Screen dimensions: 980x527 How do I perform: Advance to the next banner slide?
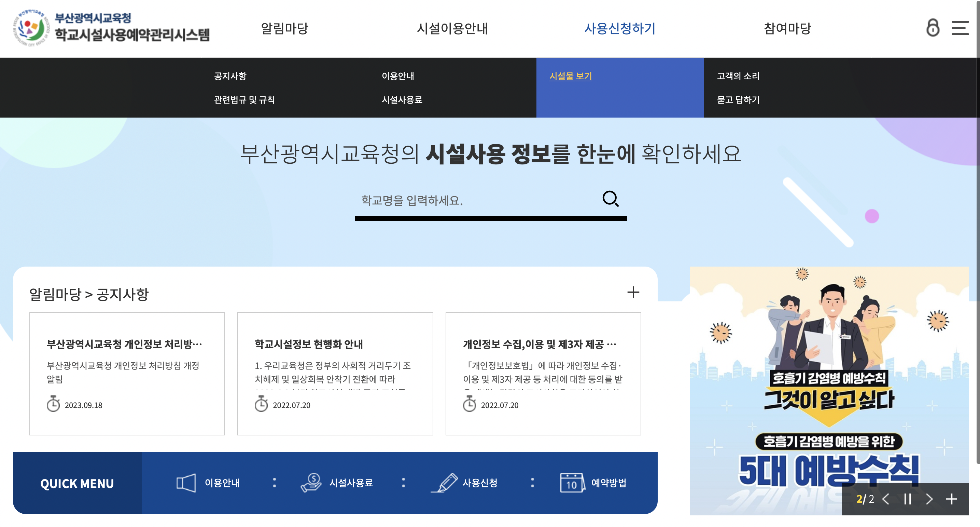[x=929, y=499]
